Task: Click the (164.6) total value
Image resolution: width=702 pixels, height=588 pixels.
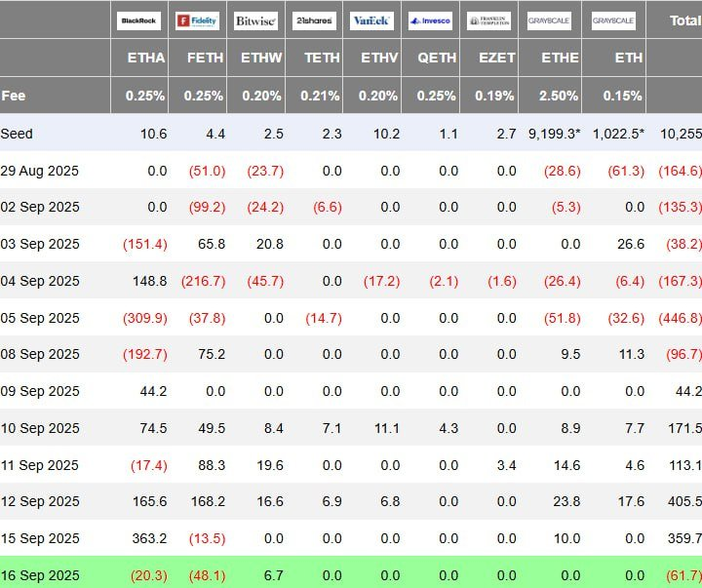Action: 681,171
